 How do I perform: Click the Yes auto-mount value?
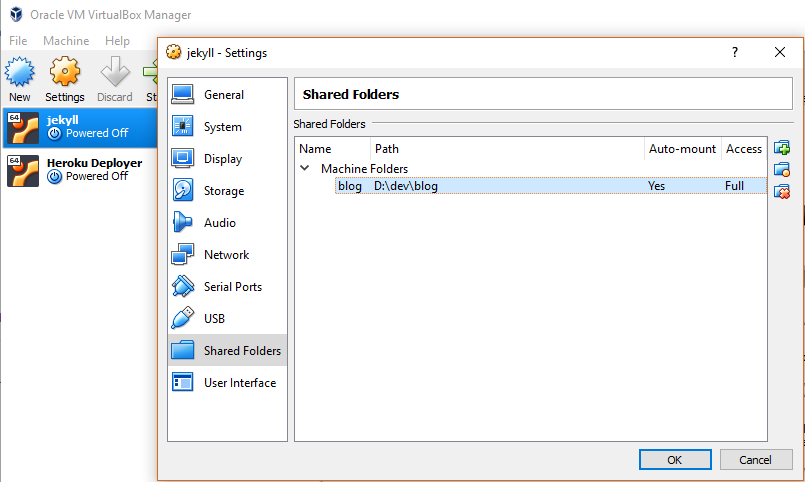pyautogui.click(x=656, y=186)
